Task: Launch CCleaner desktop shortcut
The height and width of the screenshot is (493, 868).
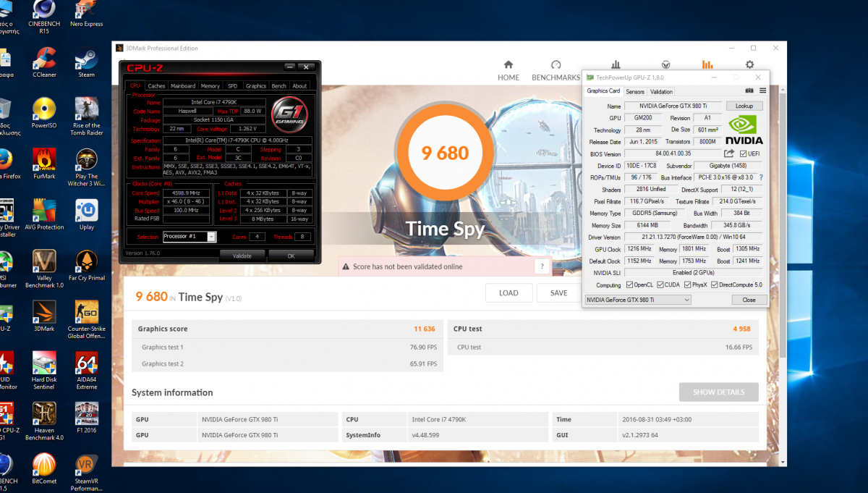Action: pos(44,62)
